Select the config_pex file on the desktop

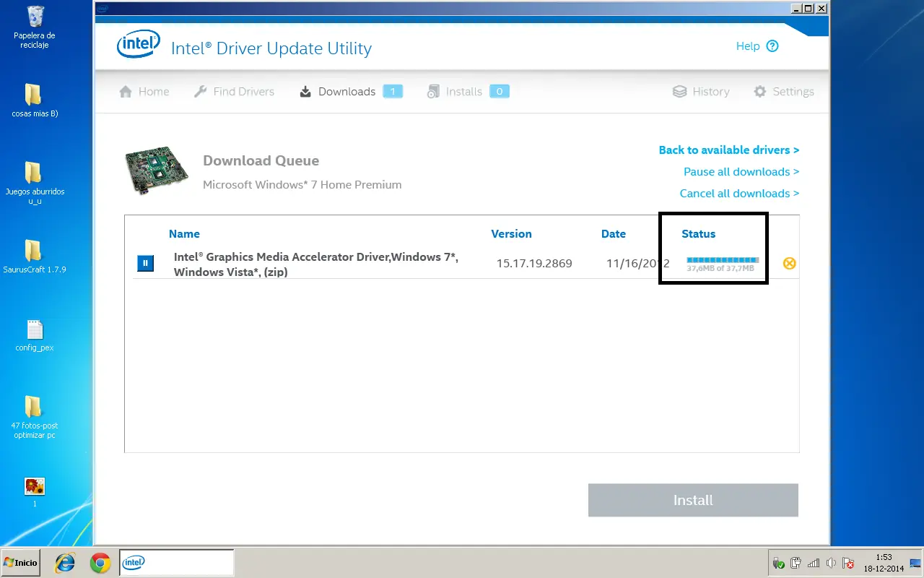pyautogui.click(x=35, y=335)
